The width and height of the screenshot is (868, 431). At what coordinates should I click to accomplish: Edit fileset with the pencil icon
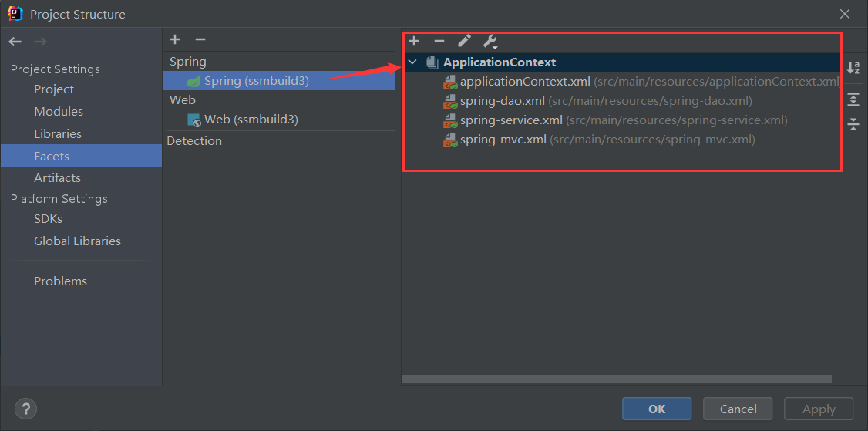click(464, 41)
